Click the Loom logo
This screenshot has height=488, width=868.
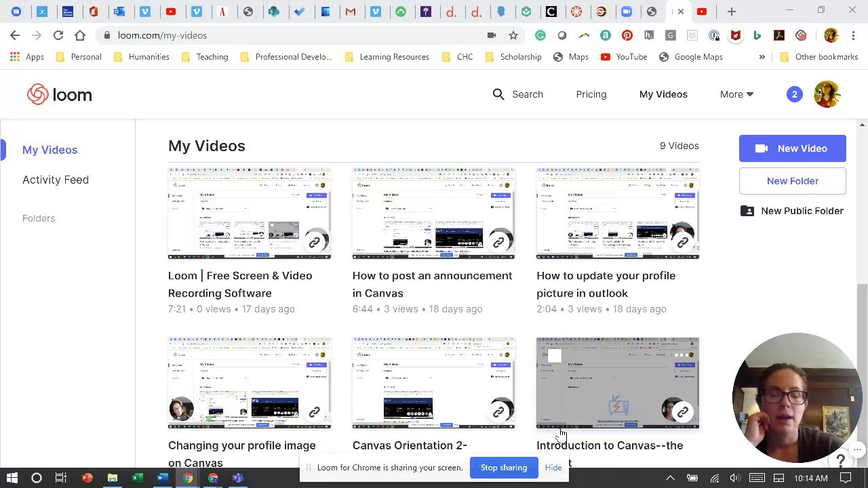click(60, 95)
